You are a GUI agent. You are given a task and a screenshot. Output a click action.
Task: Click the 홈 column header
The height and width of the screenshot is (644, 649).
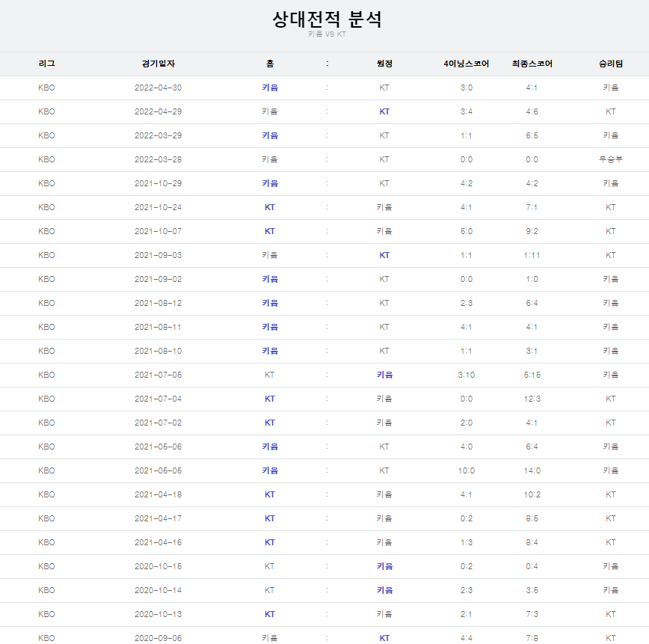[270, 64]
